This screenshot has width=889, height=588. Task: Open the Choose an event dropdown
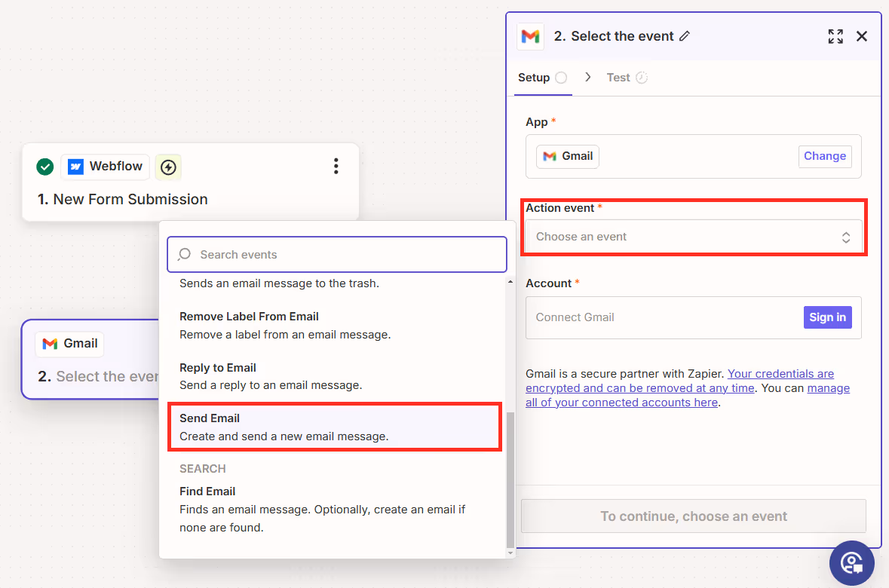694,237
